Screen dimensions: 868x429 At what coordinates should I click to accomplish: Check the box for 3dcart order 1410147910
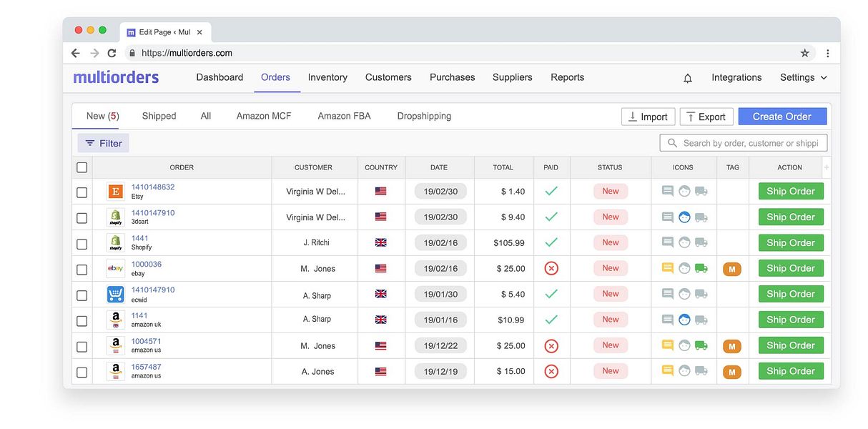coord(82,218)
